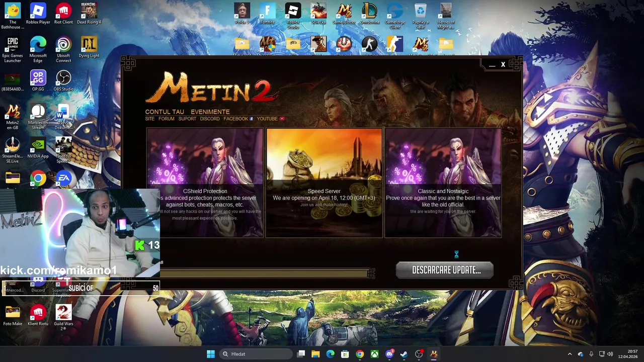Image resolution: width=644 pixels, height=362 pixels.
Task: Open Epic Games Launcher shortcut
Action: pos(13,50)
